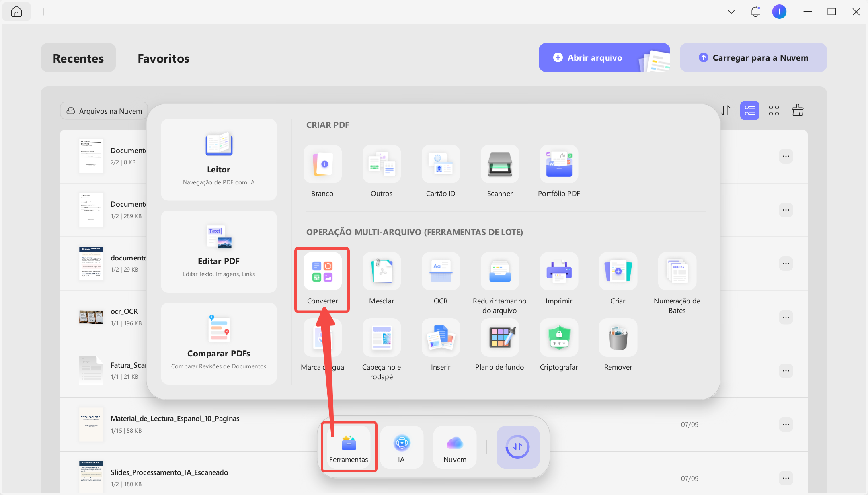Open the Comparar PDFs card

pos(219,344)
